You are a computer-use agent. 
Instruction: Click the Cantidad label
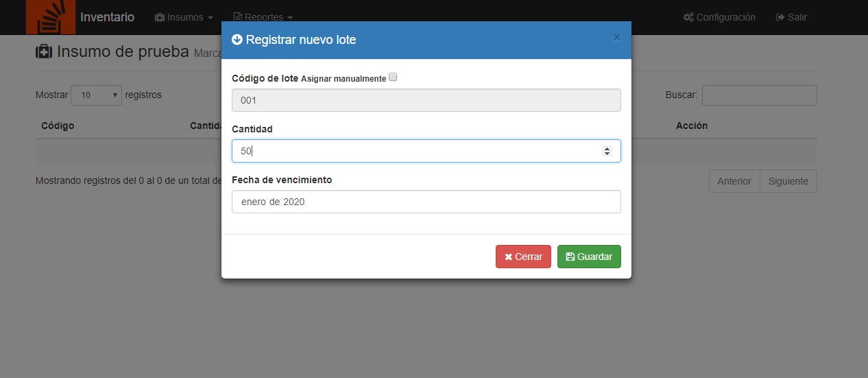[252, 129]
